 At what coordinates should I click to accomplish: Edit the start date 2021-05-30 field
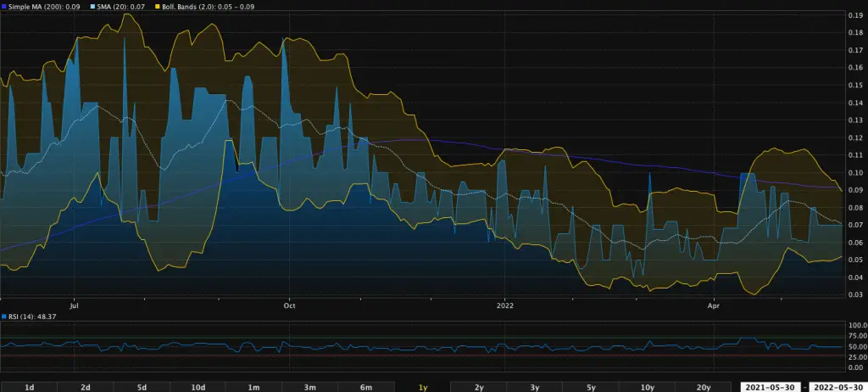[772, 387]
